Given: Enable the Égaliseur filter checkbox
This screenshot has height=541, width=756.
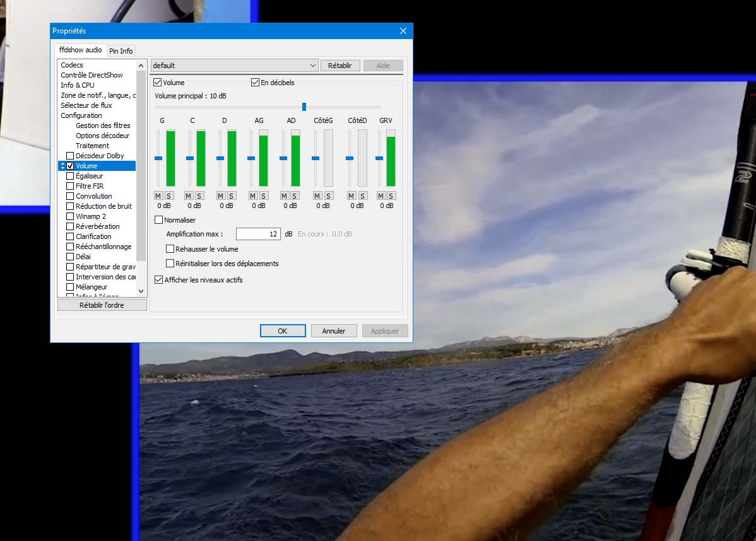Looking at the screenshot, I should (x=71, y=176).
